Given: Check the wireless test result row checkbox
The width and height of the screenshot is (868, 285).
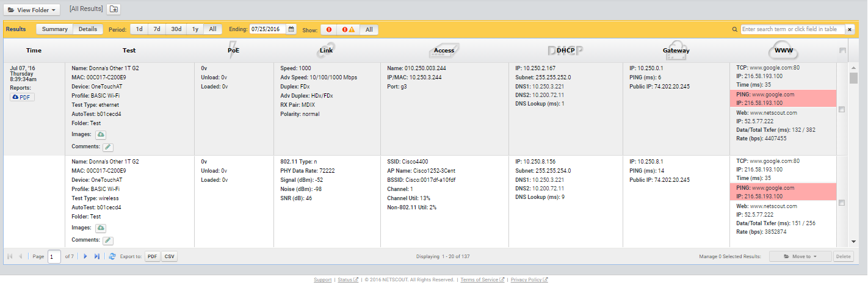Looking at the screenshot, I should (x=842, y=203).
